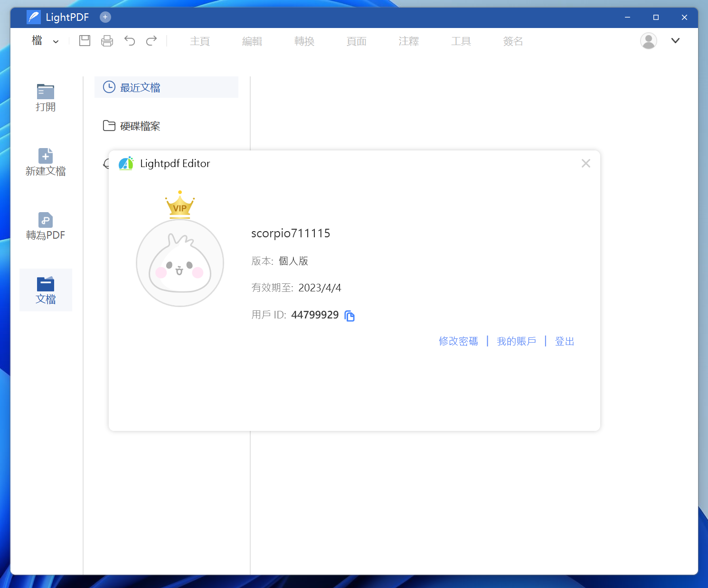
Task: Open 硬碟檔案 disk files
Action: coord(166,126)
